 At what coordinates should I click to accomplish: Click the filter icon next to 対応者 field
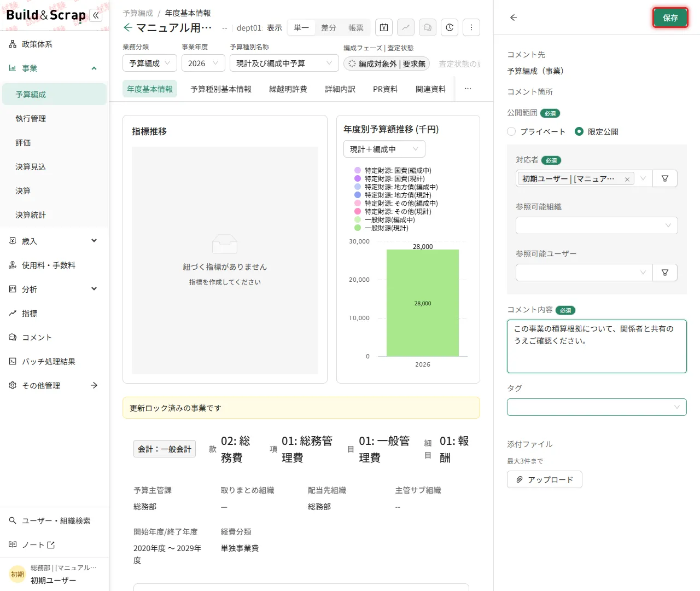click(665, 178)
